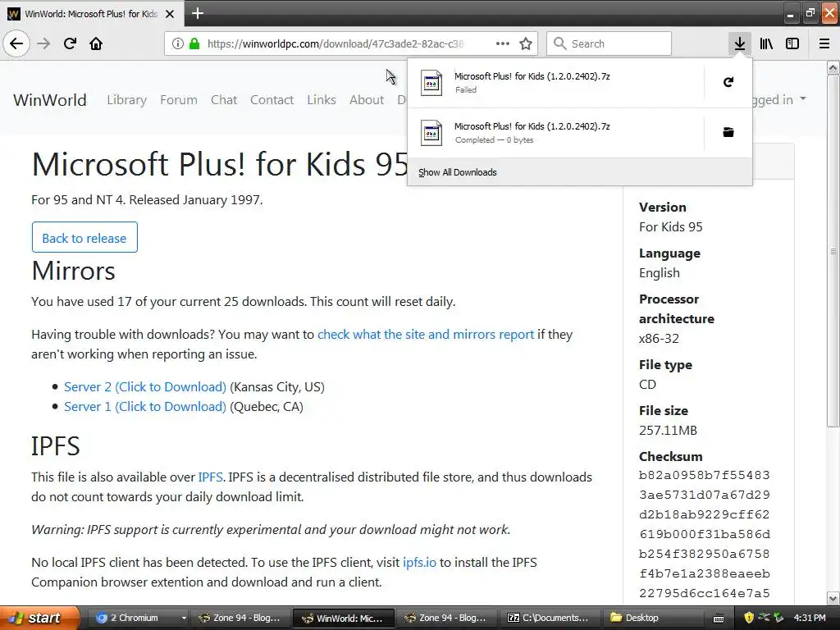840x630 pixels.
Task: Open the Chat nav link
Action: tap(223, 99)
